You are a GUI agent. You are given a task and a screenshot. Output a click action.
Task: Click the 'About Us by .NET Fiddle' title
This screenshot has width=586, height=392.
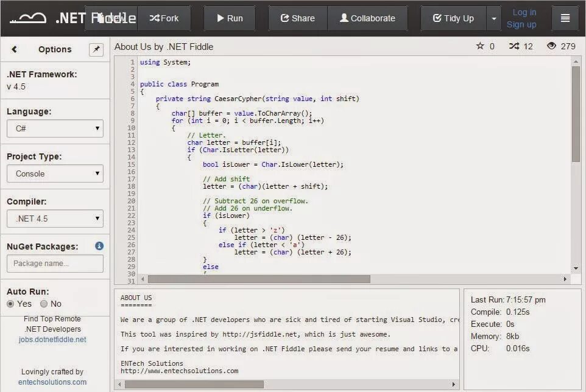point(164,47)
